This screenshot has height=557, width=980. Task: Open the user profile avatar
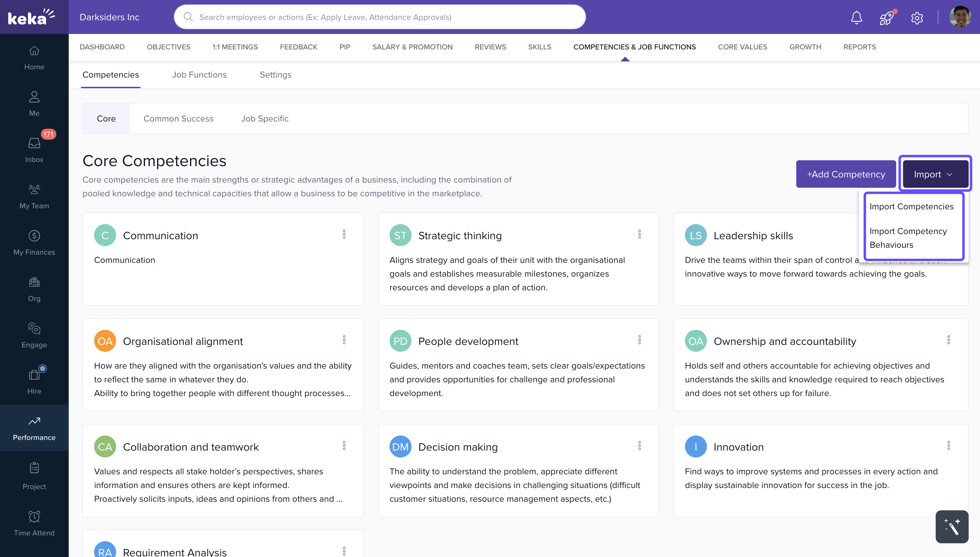click(x=960, y=17)
